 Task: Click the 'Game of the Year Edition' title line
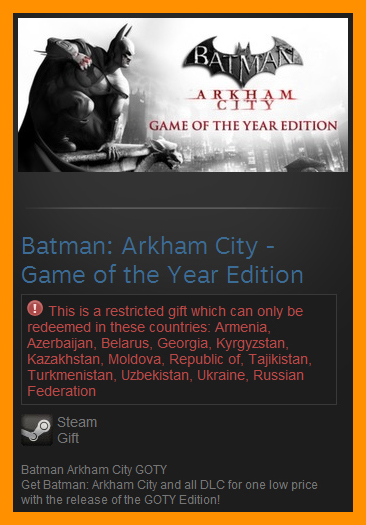(x=162, y=275)
